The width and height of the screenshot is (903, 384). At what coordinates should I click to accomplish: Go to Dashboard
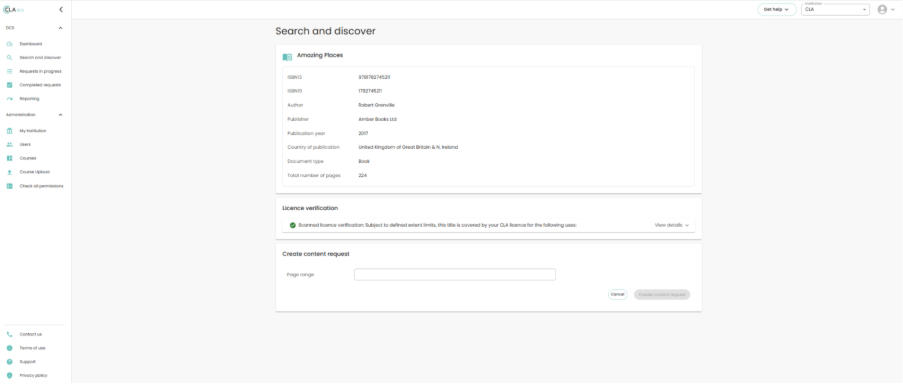31,44
